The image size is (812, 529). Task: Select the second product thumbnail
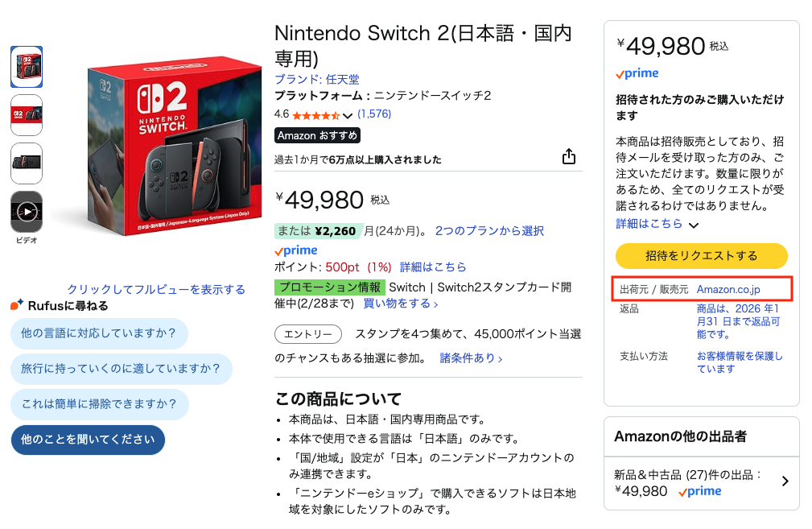(27, 115)
